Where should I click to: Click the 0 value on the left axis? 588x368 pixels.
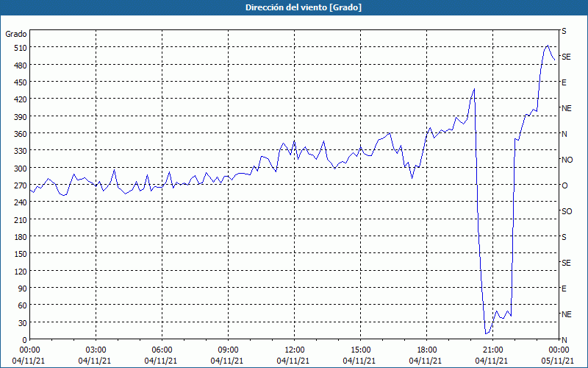point(25,340)
